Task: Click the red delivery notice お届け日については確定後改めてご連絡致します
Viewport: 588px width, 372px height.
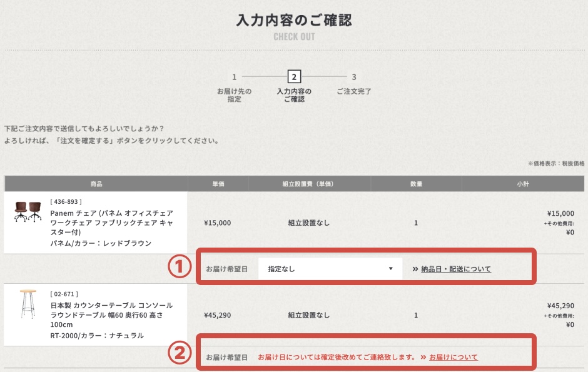Action: pos(337,357)
